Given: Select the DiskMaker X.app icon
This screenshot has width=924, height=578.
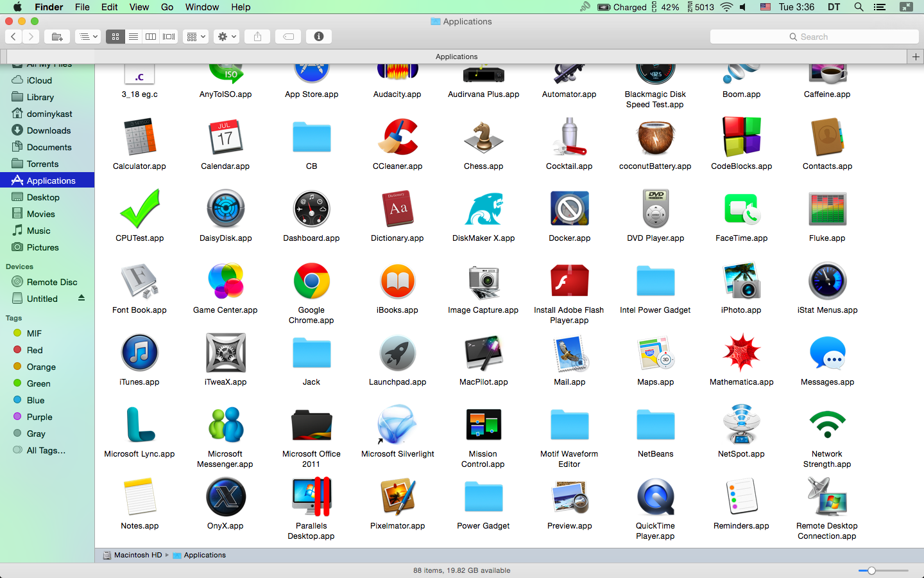Looking at the screenshot, I should coord(483,209).
